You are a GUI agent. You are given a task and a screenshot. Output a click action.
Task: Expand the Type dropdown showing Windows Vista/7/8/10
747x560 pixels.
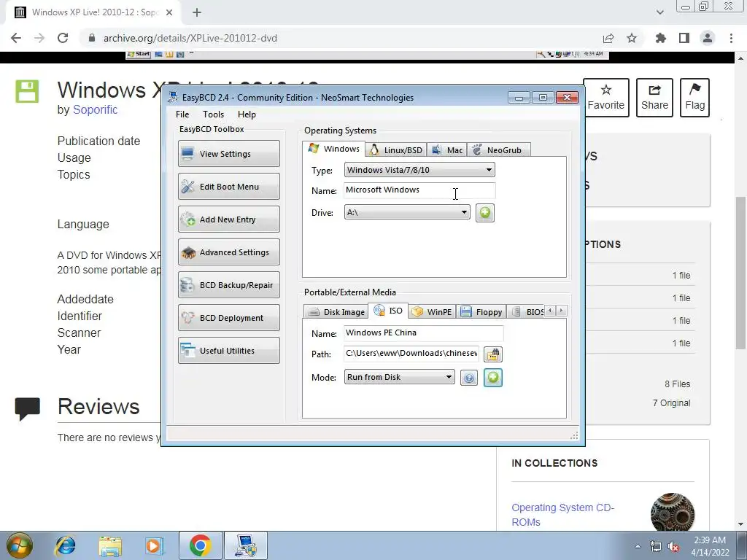pos(419,170)
